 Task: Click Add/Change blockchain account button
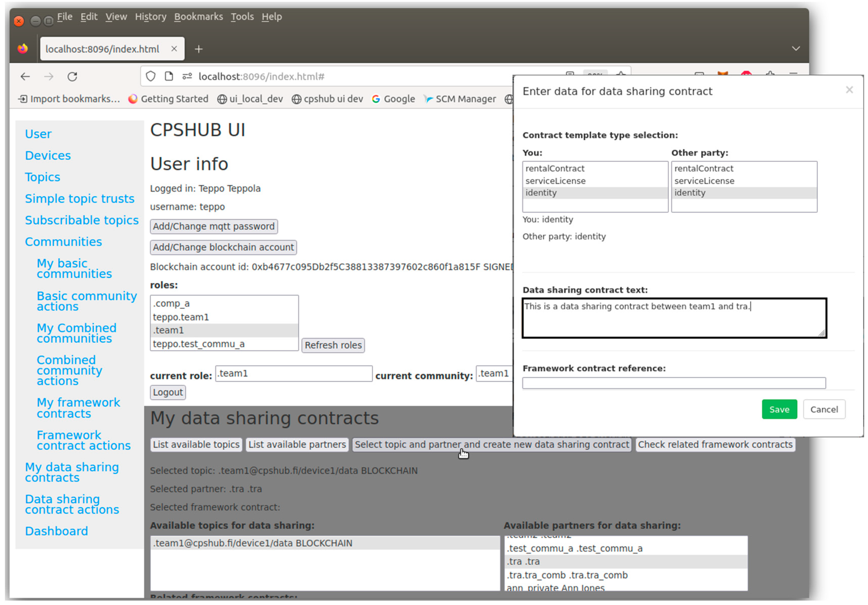tap(223, 247)
